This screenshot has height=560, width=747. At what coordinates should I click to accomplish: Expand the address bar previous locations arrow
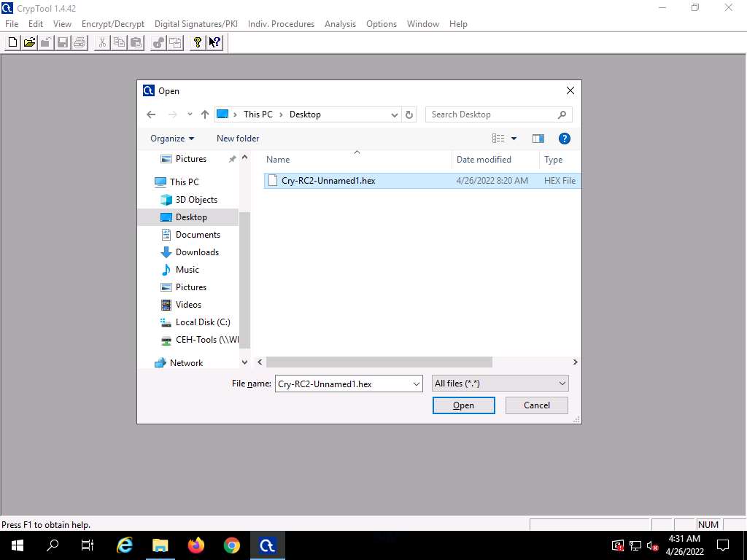395,114
